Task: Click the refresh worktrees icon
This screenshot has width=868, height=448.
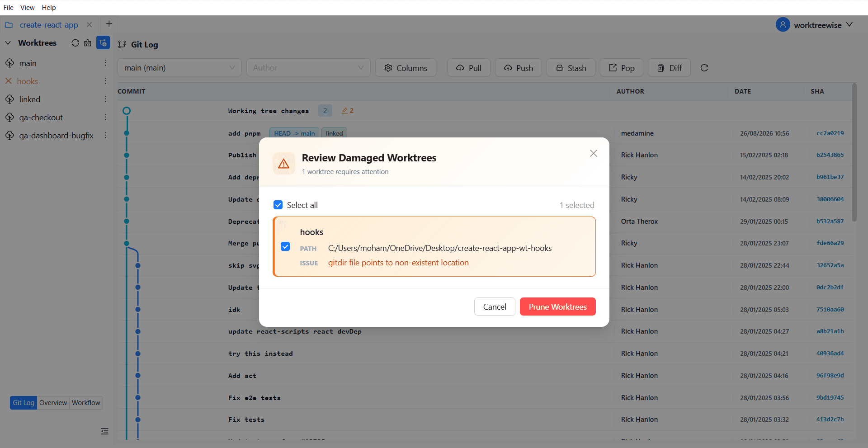Action: (75, 43)
